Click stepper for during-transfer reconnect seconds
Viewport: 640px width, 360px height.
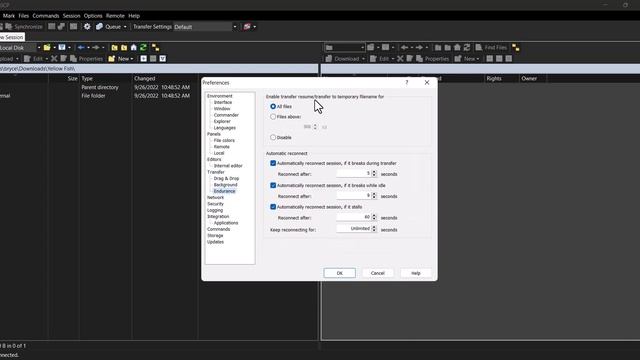(374, 174)
